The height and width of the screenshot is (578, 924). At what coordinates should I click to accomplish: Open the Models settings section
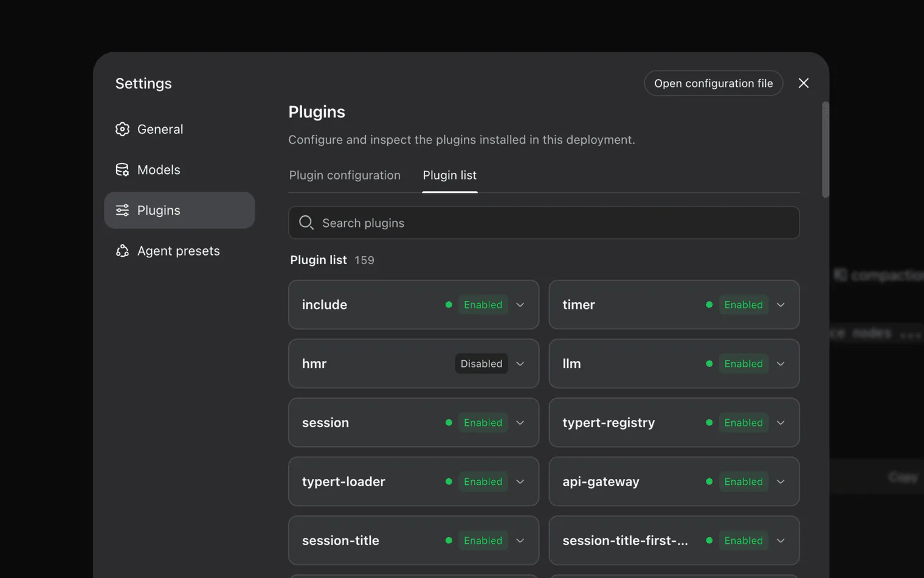179,170
